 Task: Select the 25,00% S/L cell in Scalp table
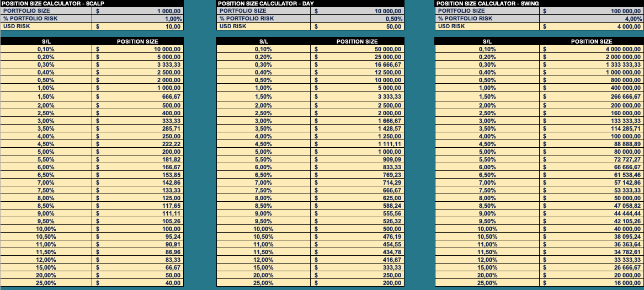[x=46, y=283]
